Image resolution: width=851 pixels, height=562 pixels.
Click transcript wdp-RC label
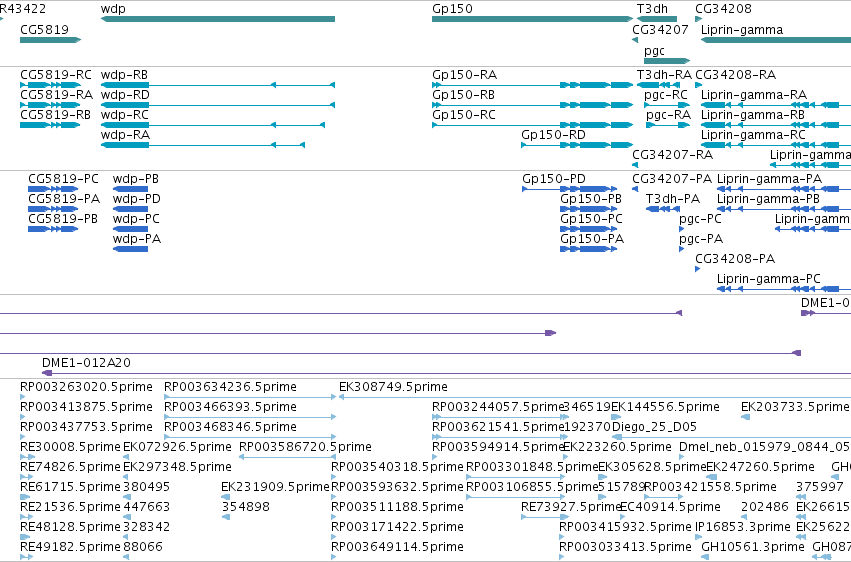click(x=124, y=114)
